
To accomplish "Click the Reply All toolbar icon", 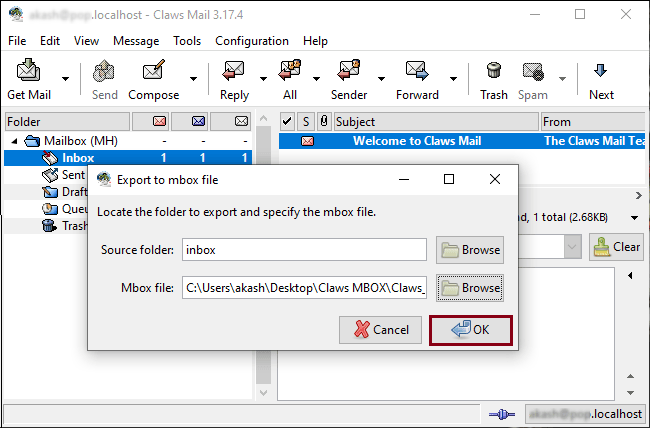I will coord(290,71).
